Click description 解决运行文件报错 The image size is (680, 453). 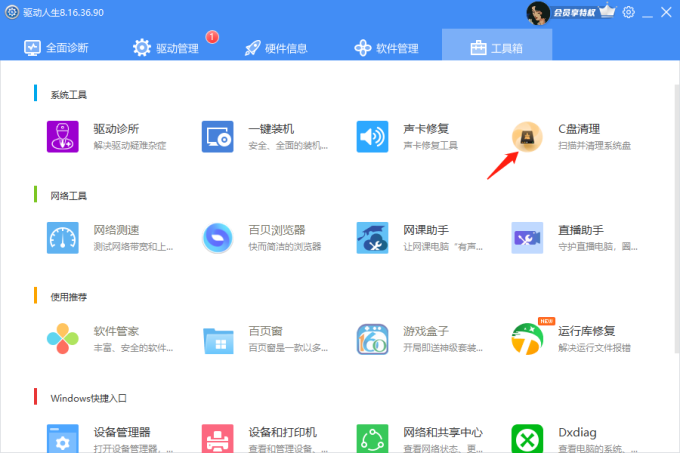pyautogui.click(x=594, y=348)
